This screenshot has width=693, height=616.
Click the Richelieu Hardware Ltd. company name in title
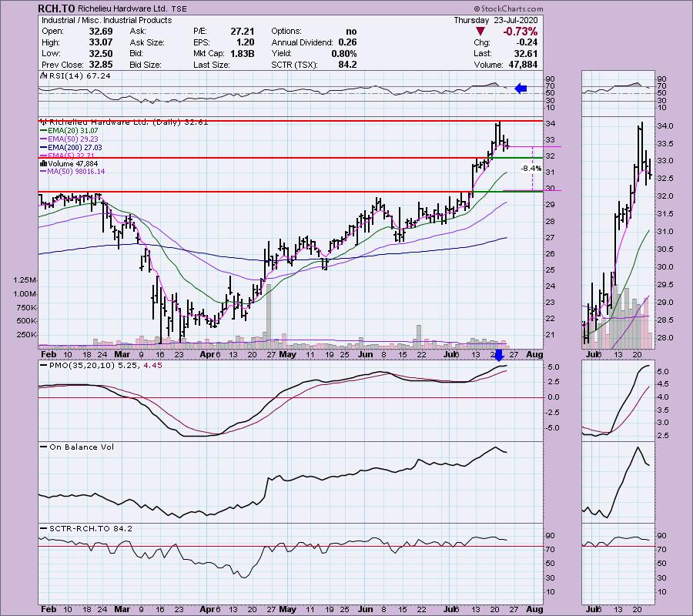122,8
